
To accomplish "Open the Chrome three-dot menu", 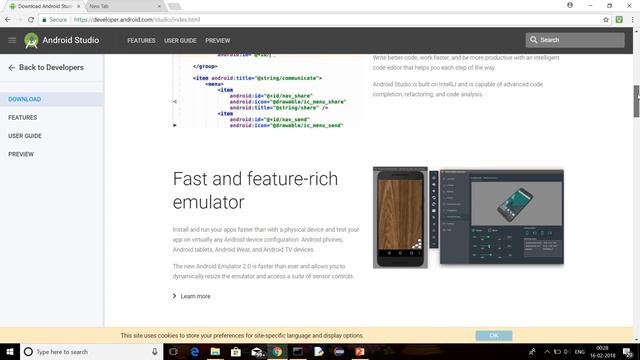I will [633, 20].
